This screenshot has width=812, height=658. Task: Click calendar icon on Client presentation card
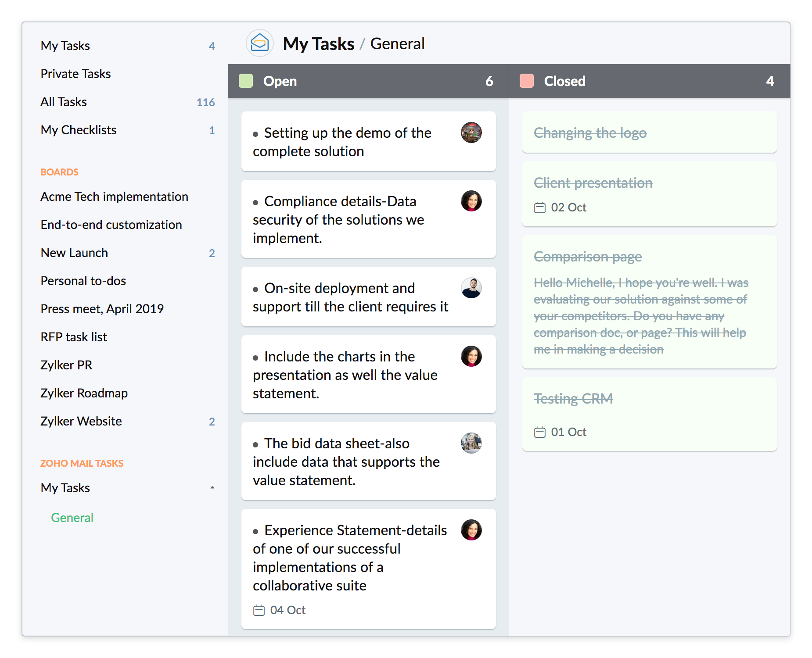540,207
